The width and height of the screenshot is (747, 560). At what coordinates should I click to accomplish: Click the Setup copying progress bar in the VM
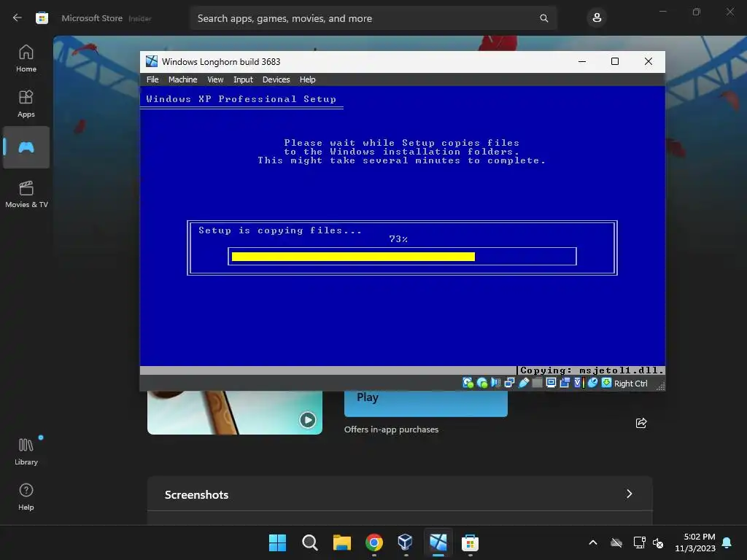[402, 256]
